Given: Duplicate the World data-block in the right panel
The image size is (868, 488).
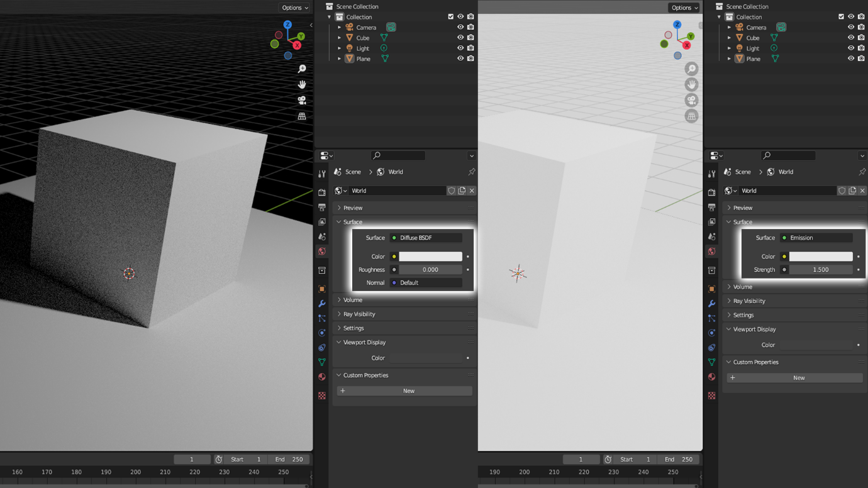Looking at the screenshot, I should pos(852,191).
